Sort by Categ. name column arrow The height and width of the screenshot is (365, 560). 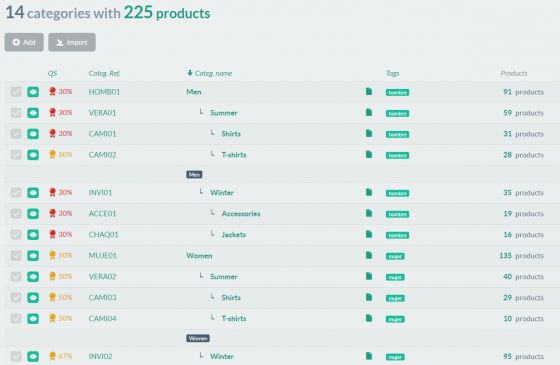(x=190, y=73)
